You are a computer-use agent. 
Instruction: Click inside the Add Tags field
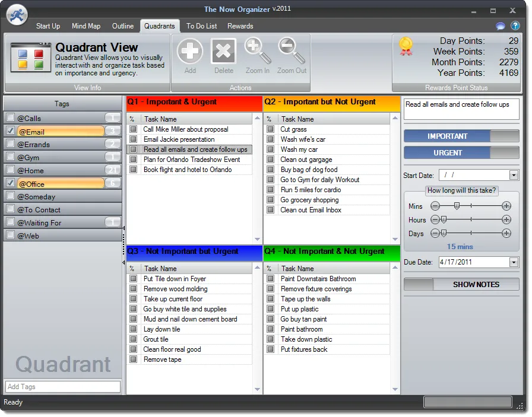click(x=62, y=387)
